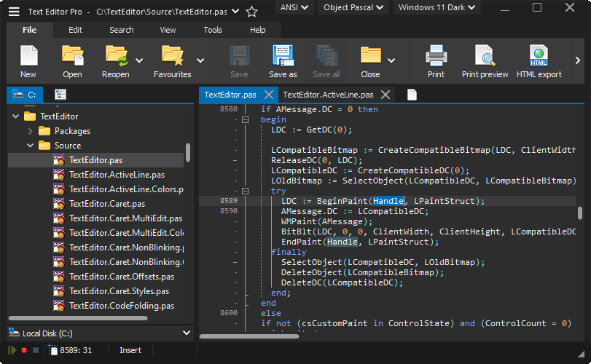Open the Object Pascal highlighter dropdown

point(353,7)
